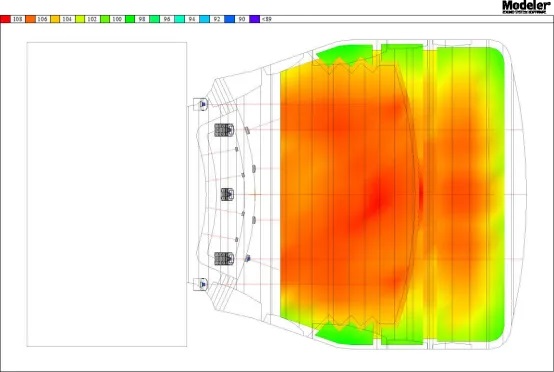Pick the yellow-orange 104 legend swatch
This screenshot has height=372, width=554.
[55, 19]
